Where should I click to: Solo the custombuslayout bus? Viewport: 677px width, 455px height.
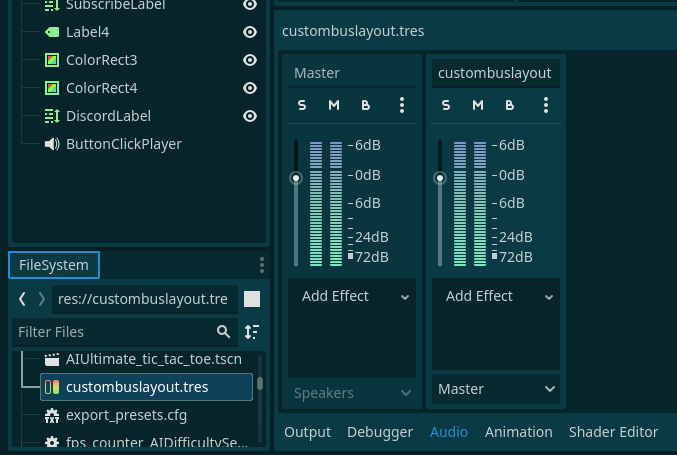pos(446,105)
